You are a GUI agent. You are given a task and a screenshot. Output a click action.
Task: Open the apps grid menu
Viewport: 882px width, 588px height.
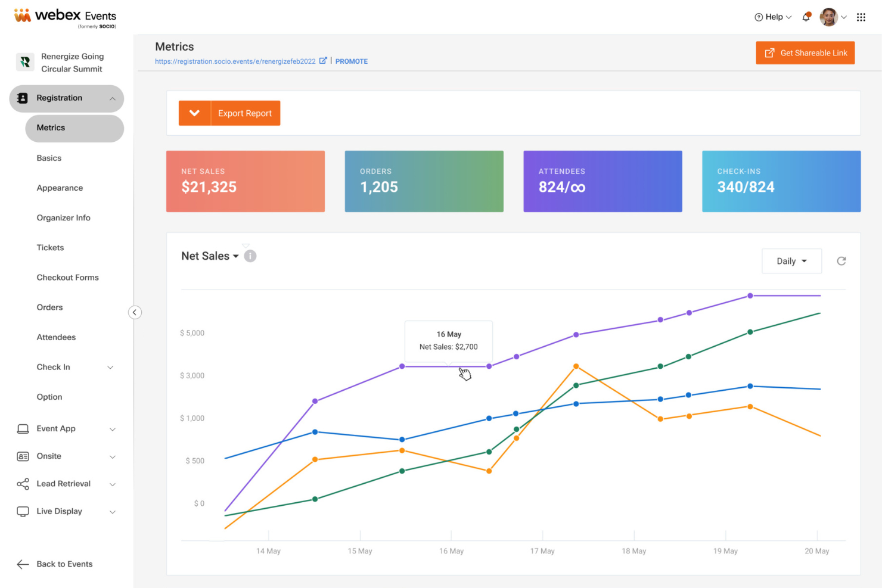[x=861, y=17]
